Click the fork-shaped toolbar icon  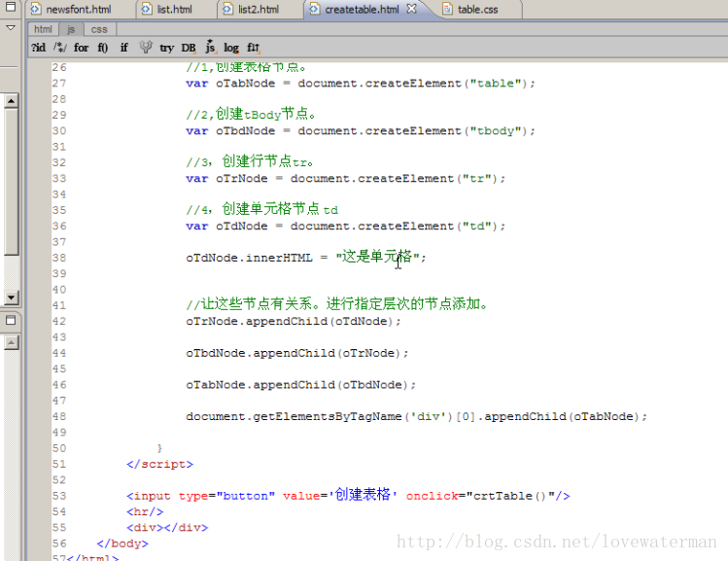tap(146, 47)
